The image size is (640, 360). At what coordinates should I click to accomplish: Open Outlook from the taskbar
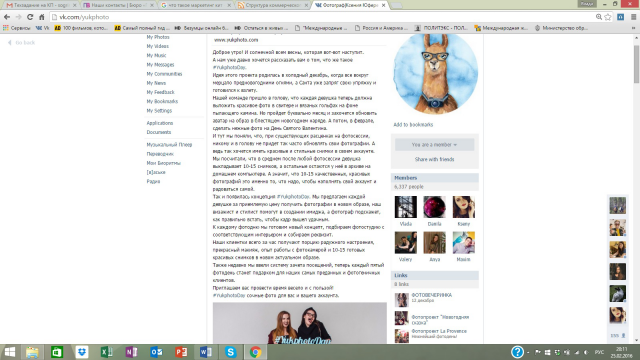156,352
